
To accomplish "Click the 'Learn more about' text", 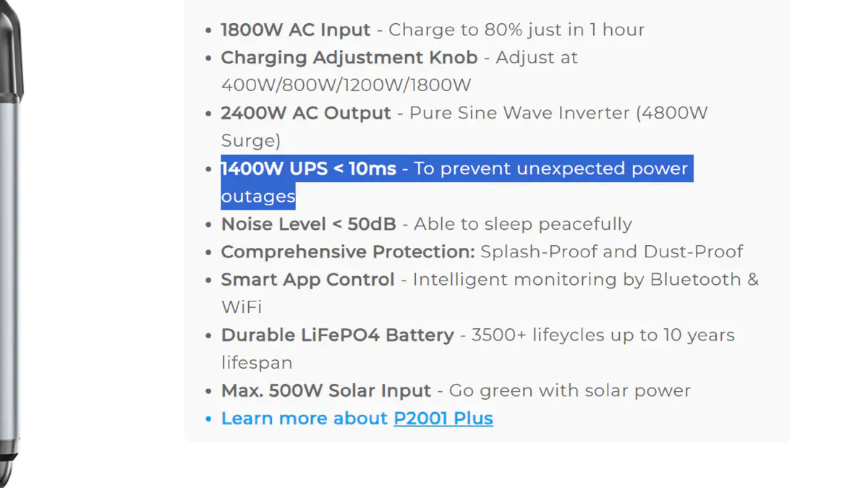I will [305, 419].
